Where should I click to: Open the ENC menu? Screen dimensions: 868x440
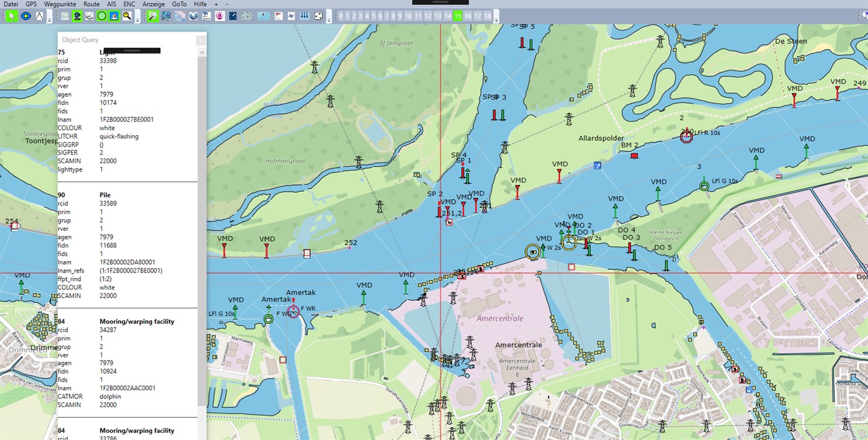pos(129,4)
